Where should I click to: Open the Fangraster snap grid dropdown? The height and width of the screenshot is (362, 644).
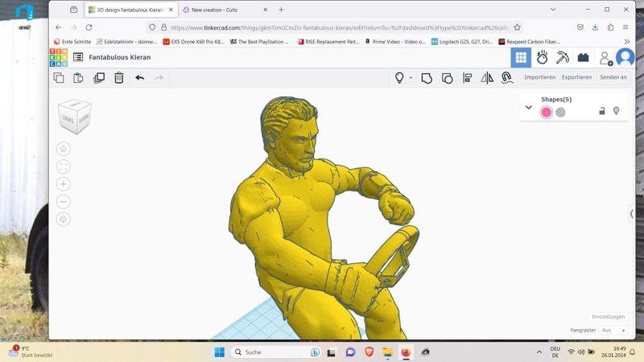(613, 330)
